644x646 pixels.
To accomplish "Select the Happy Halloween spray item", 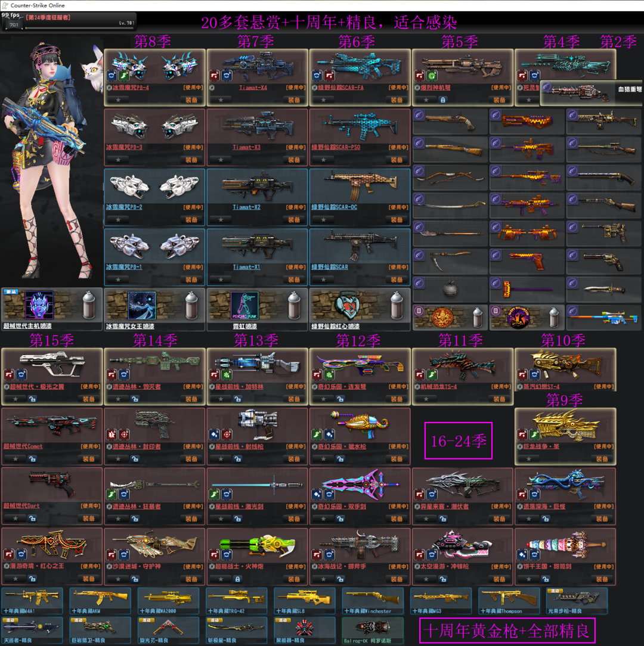I will tap(527, 318).
